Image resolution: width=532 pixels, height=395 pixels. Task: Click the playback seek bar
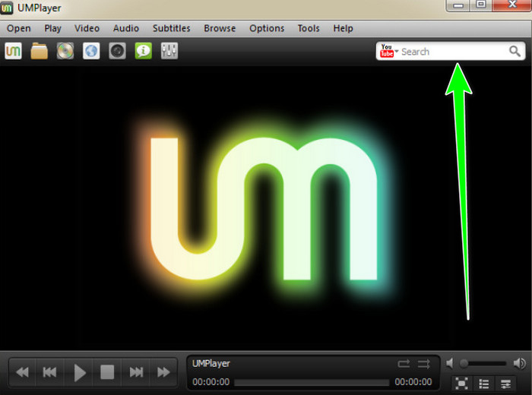[312, 382]
